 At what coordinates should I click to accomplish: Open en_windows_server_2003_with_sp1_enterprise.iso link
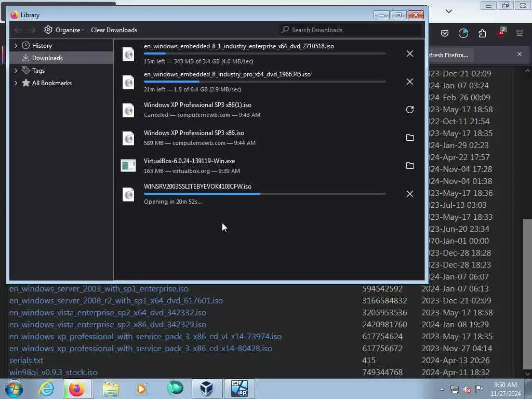99,289
